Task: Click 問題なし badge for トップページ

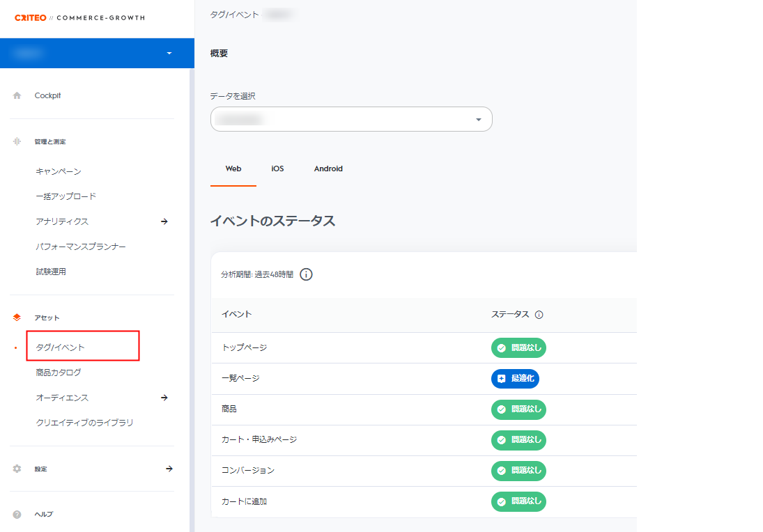Action: [518, 347]
